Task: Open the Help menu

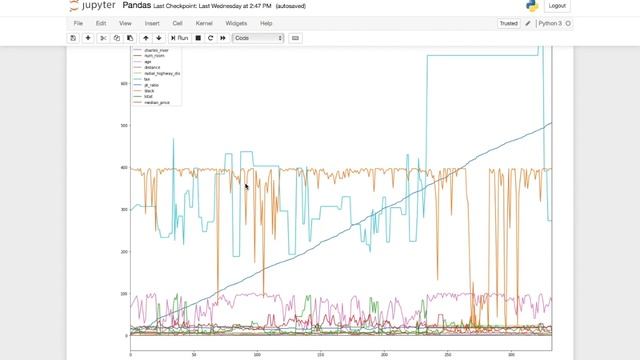Action: (266, 23)
